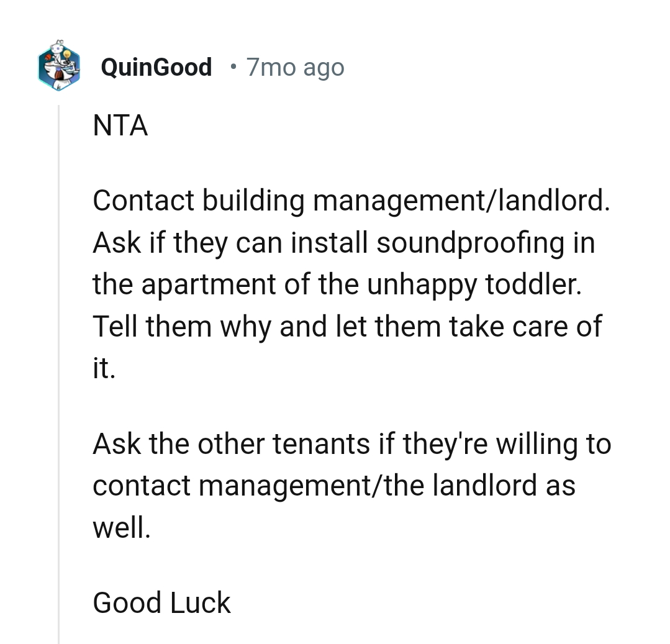Collapse the comment via the vertical thread line
Image resolution: width=670 pixels, height=644 pixels.
59,373
